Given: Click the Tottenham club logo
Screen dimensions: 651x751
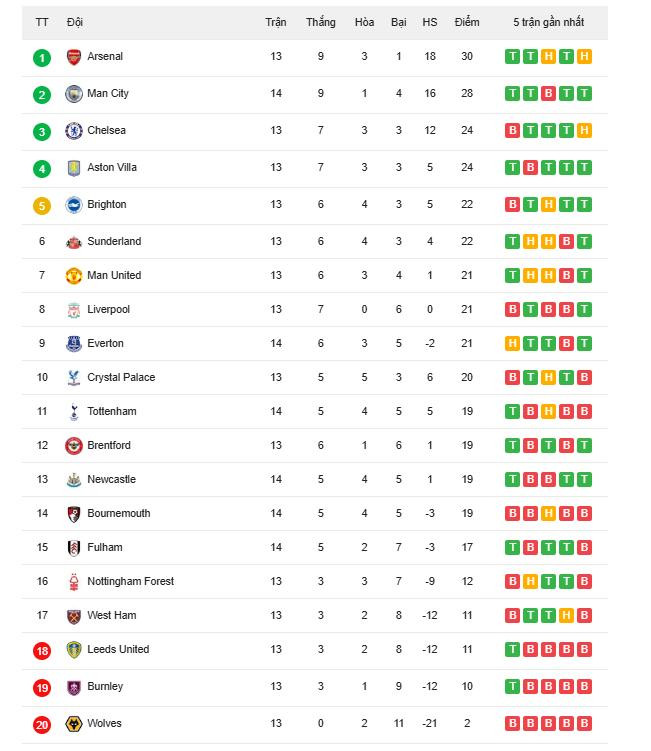Looking at the screenshot, I should [73, 412].
